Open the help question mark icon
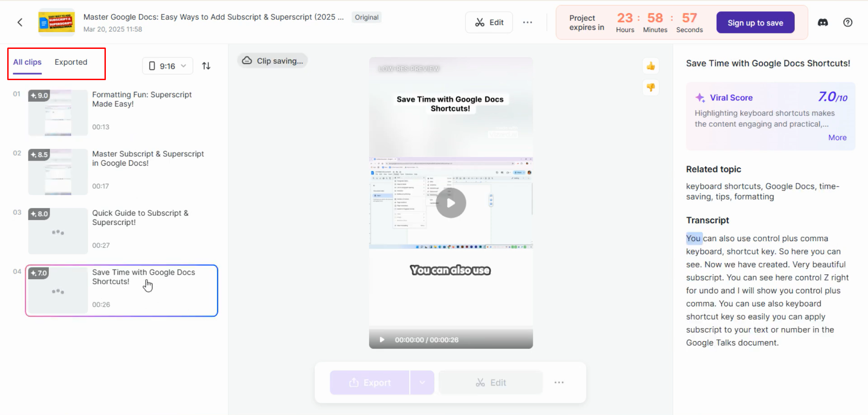 (x=848, y=22)
